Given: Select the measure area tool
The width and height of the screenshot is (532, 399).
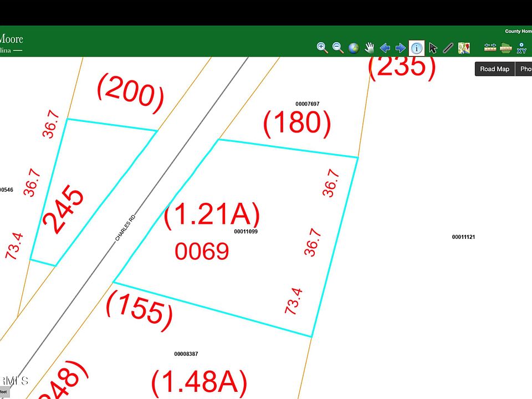Looking at the screenshot, I should point(505,48).
